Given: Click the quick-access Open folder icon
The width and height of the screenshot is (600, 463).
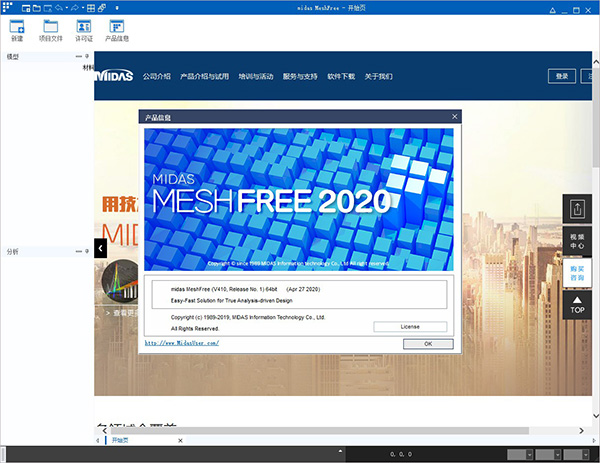Looking at the screenshot, I should 37,8.
